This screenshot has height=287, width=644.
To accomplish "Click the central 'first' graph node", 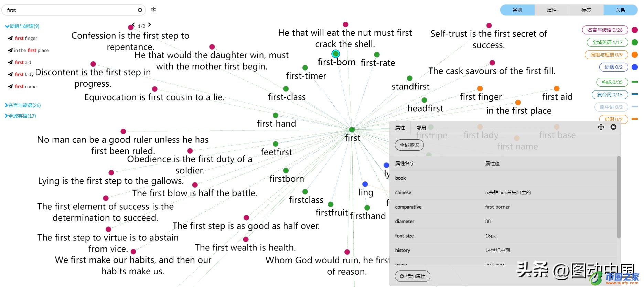I will pyautogui.click(x=352, y=130).
